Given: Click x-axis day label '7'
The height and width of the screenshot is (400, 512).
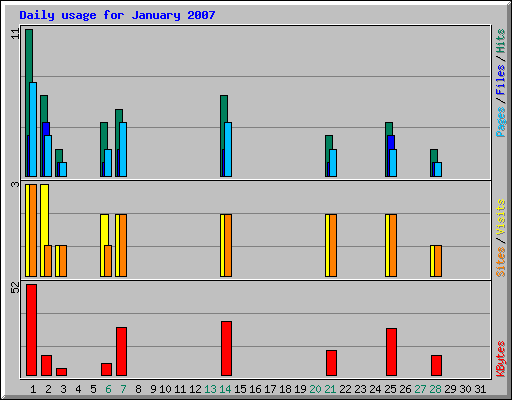Looking at the screenshot, I should (123, 389).
